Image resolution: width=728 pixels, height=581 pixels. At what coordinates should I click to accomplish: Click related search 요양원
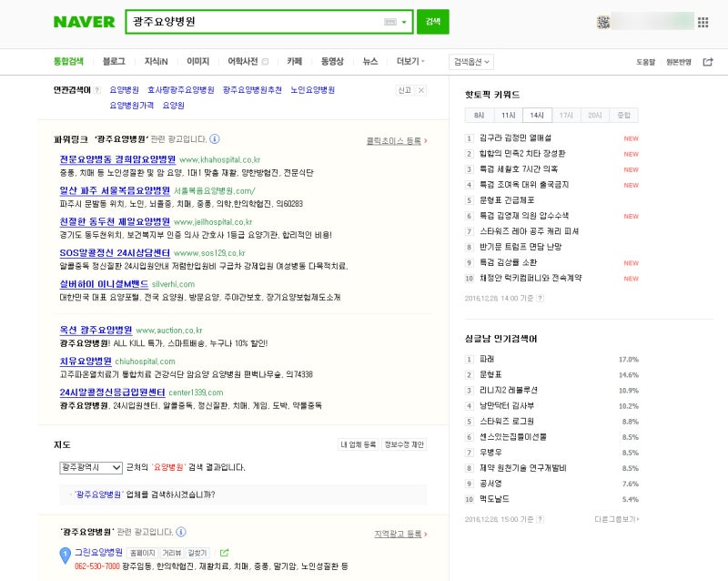click(173, 106)
